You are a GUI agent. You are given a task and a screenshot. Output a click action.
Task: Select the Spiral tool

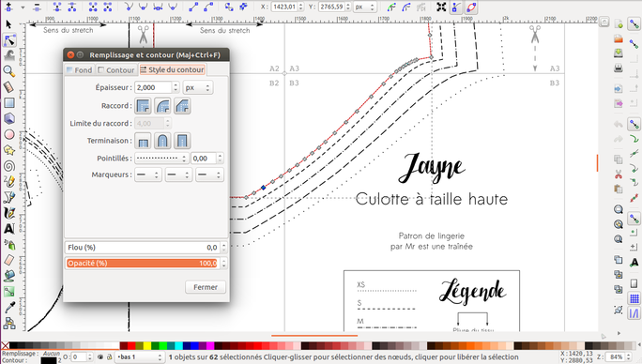[x=8, y=166]
